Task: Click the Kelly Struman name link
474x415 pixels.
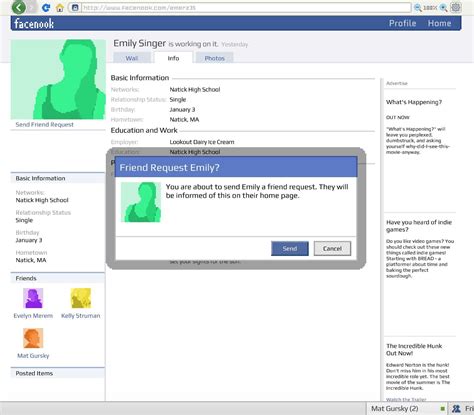Action: [x=81, y=316]
